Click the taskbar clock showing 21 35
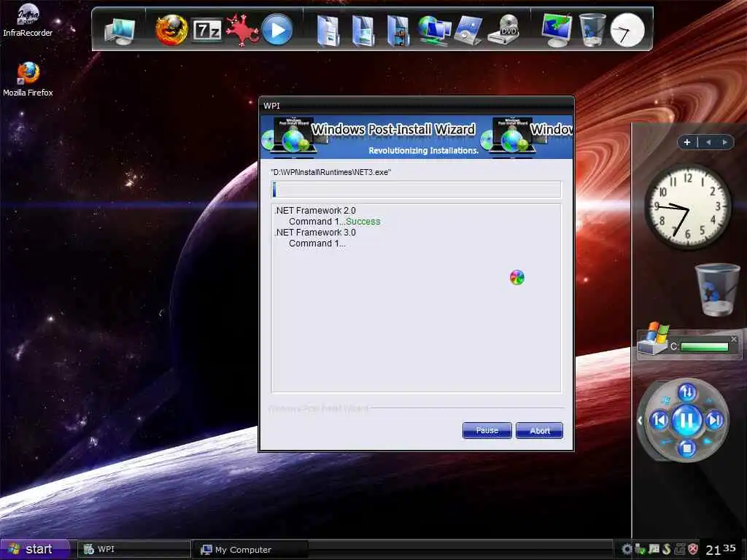 [x=721, y=550]
